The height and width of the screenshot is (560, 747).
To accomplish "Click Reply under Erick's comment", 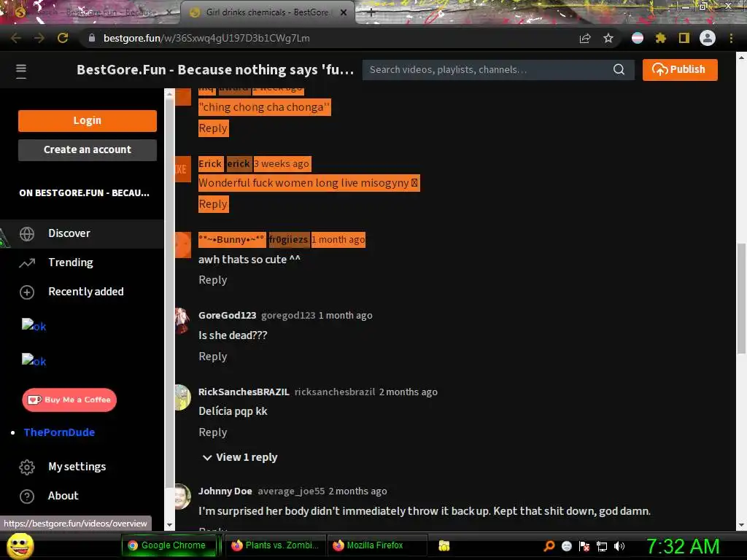I will (213, 204).
